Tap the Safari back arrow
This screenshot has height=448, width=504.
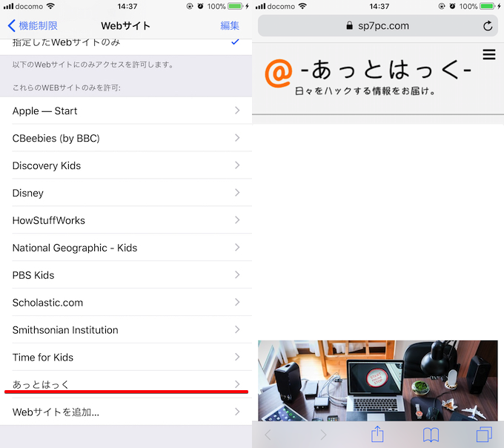click(x=268, y=435)
